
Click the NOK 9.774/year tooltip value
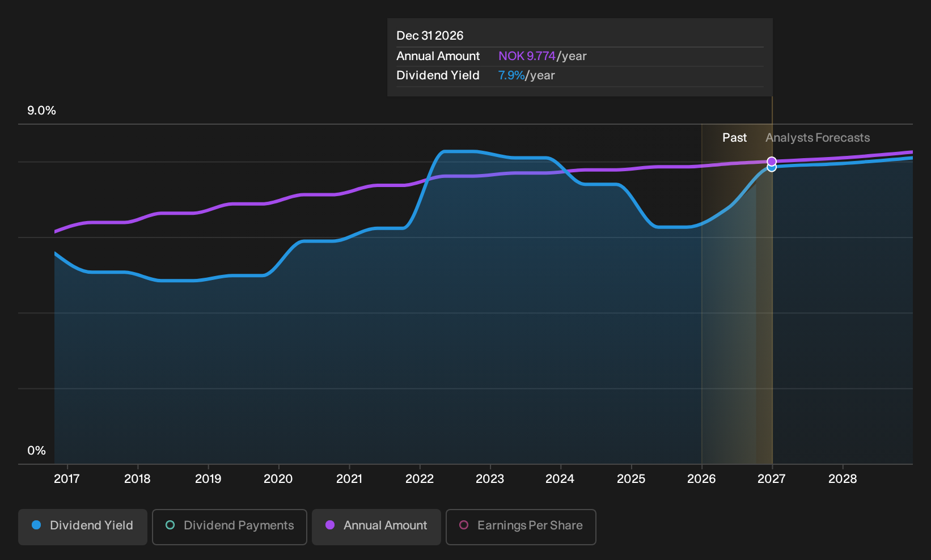(543, 56)
